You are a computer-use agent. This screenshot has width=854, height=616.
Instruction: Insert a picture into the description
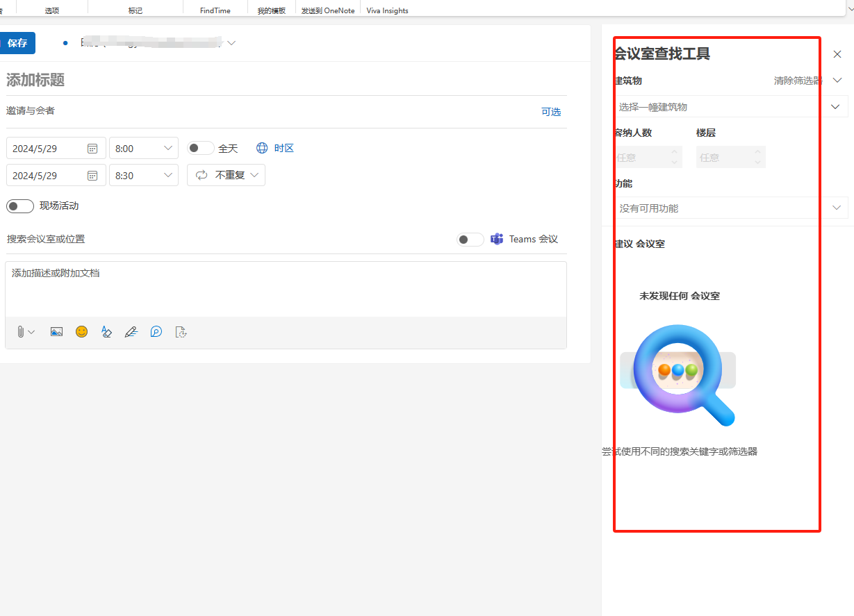pos(57,332)
